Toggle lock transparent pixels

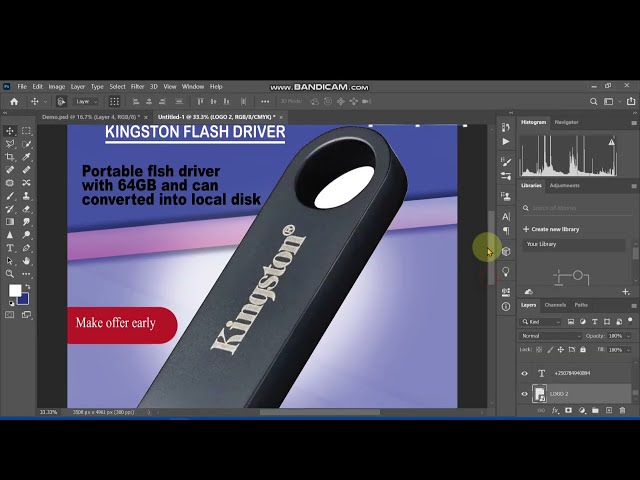[539, 350]
